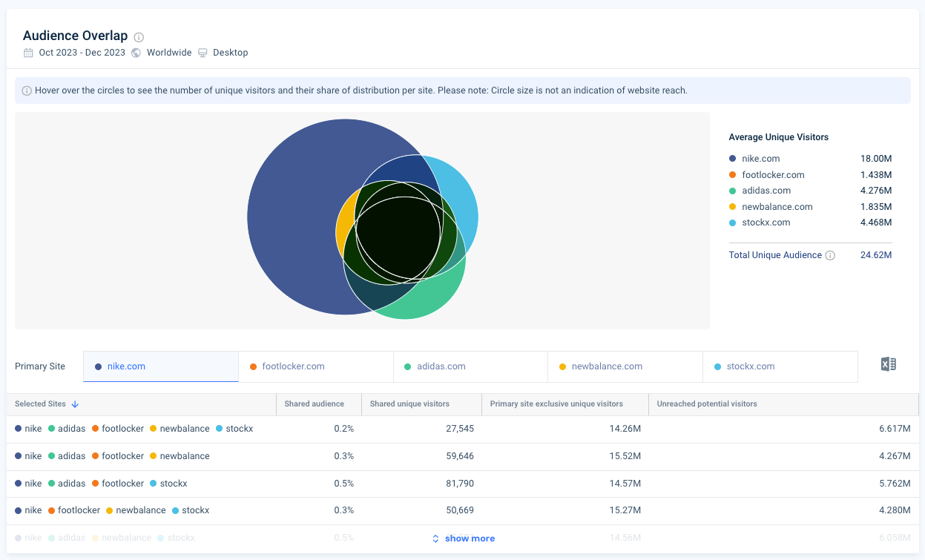Select footlocker.com as the primary site
The image size is (925, 560).
(x=315, y=366)
